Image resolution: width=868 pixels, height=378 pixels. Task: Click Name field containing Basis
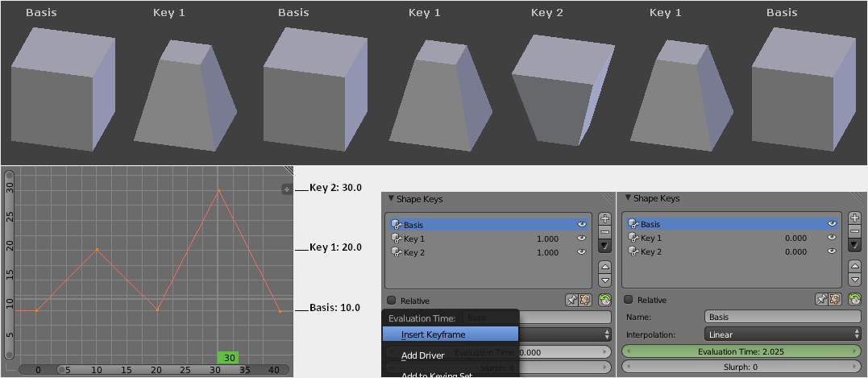(783, 317)
